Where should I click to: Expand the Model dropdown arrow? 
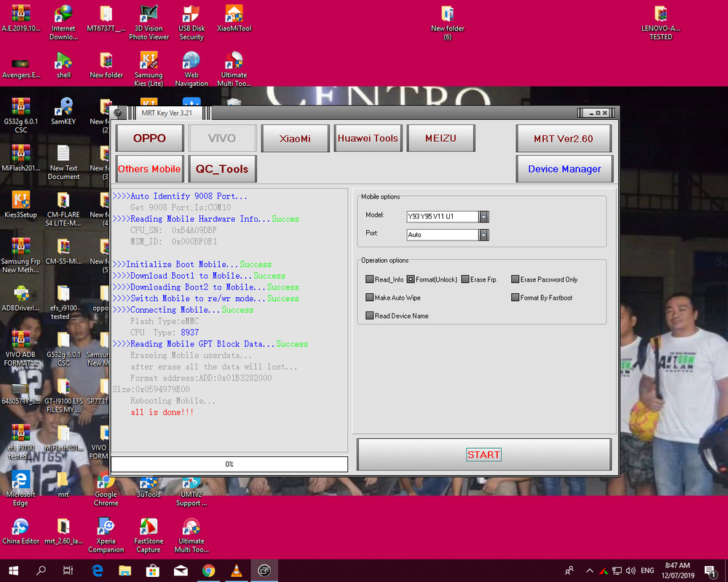[484, 217]
